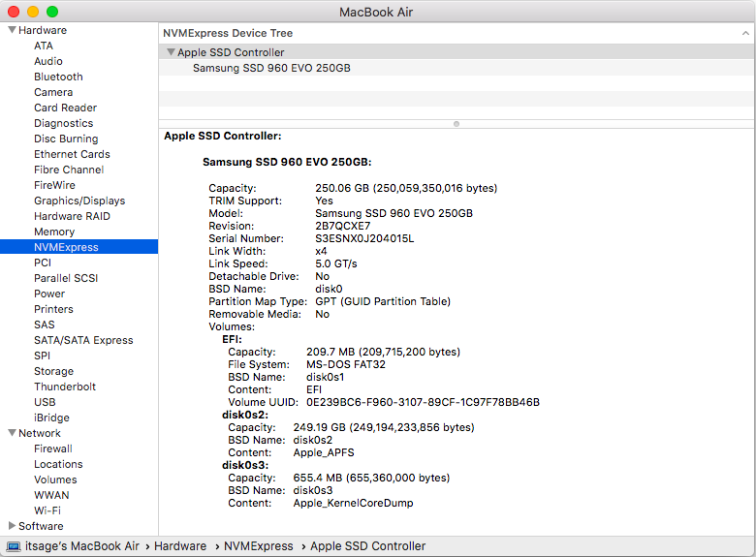
Task: Click the Apple_KernelCoreDump content value
Action: click(353, 503)
